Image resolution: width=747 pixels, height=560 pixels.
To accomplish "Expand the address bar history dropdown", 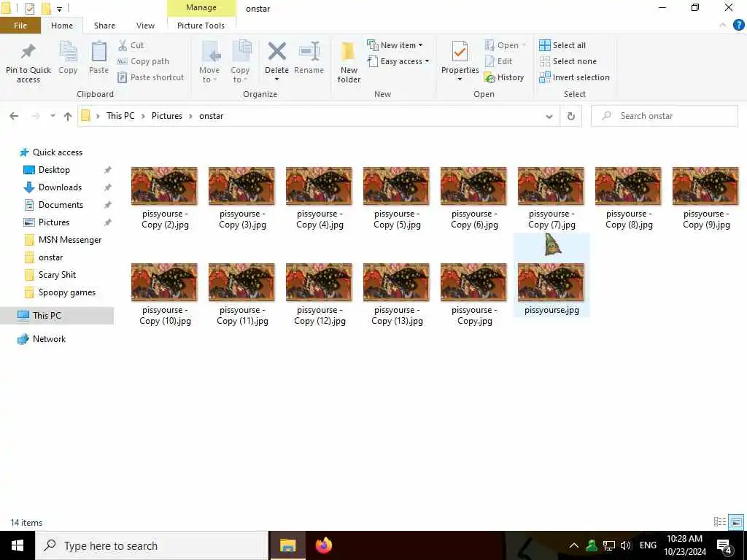I will tap(549, 116).
